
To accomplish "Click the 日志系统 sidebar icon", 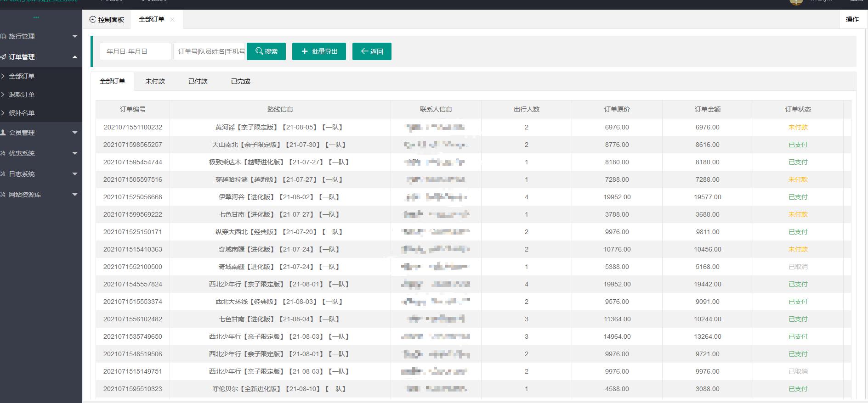I will 3,174.
